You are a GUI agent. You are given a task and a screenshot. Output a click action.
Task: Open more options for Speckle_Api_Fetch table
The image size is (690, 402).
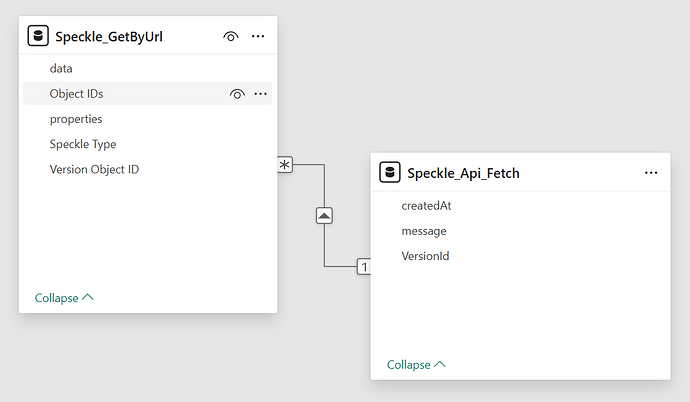[651, 173]
